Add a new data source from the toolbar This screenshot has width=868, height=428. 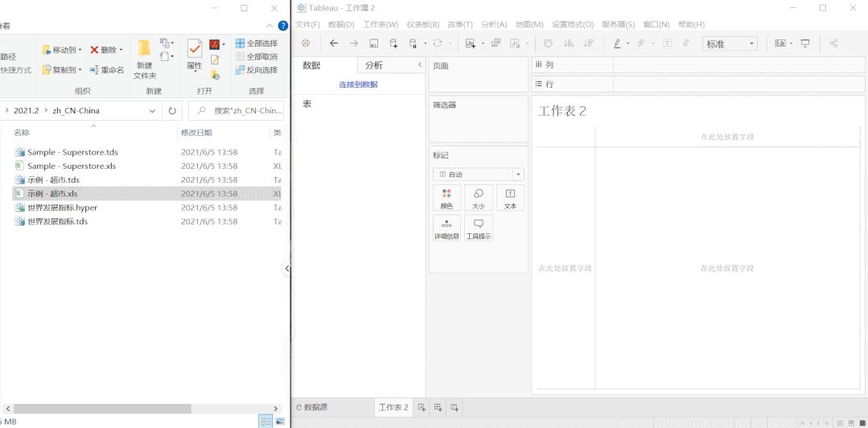(393, 43)
